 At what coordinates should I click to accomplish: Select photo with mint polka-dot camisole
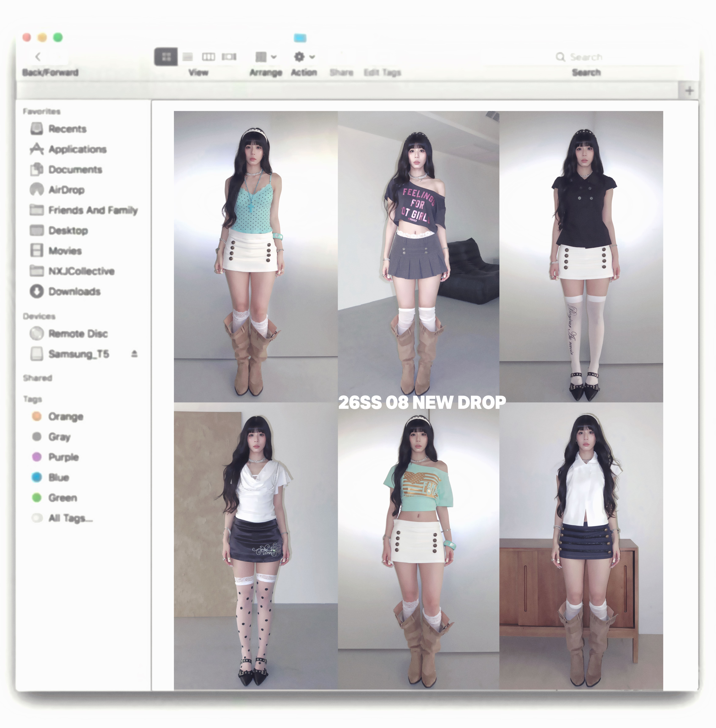click(x=256, y=256)
